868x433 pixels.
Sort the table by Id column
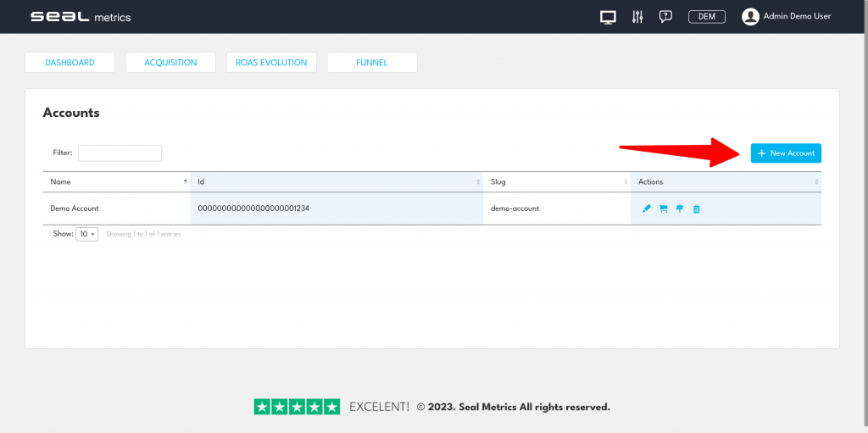click(x=337, y=182)
